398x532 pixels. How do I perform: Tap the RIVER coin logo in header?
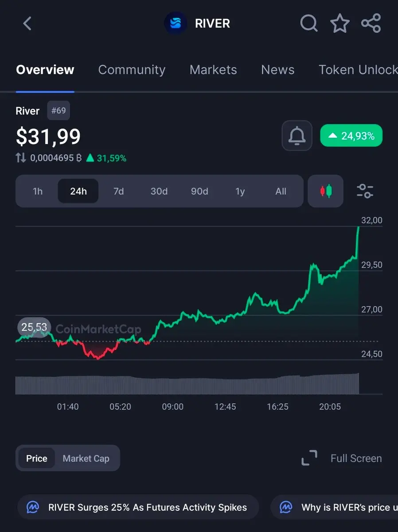tap(176, 23)
